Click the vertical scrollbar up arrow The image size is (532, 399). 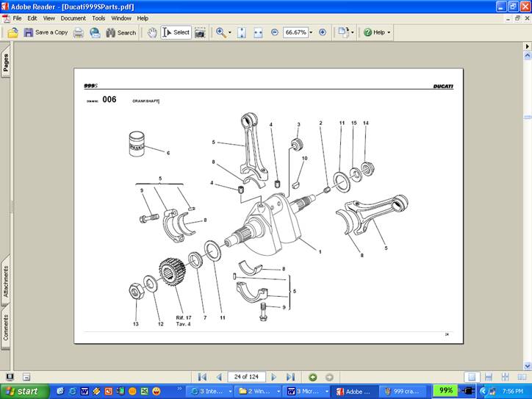(x=528, y=54)
